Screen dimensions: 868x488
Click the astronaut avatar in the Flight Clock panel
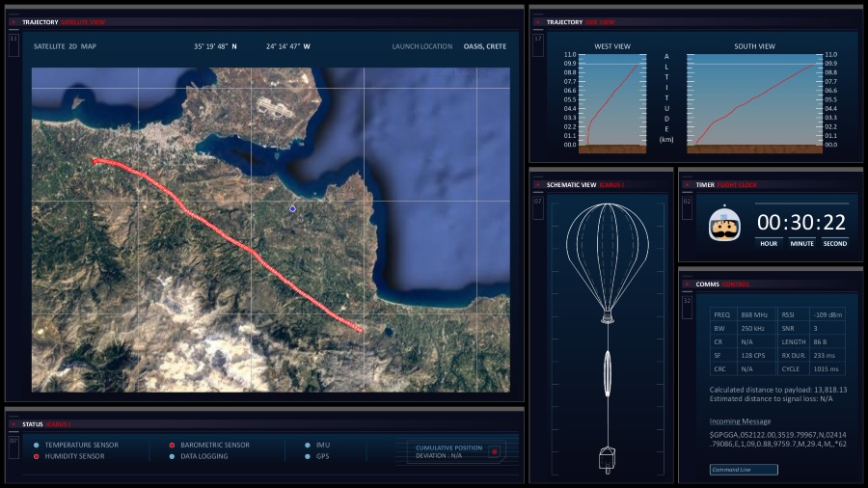coord(724,224)
